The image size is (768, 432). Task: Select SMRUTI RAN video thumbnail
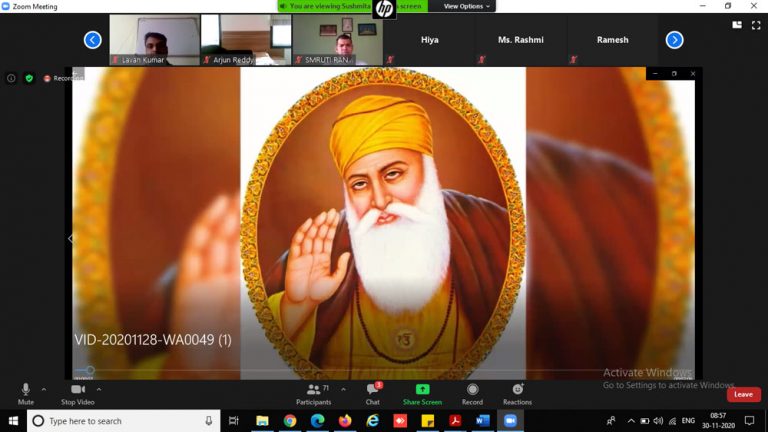point(337,40)
